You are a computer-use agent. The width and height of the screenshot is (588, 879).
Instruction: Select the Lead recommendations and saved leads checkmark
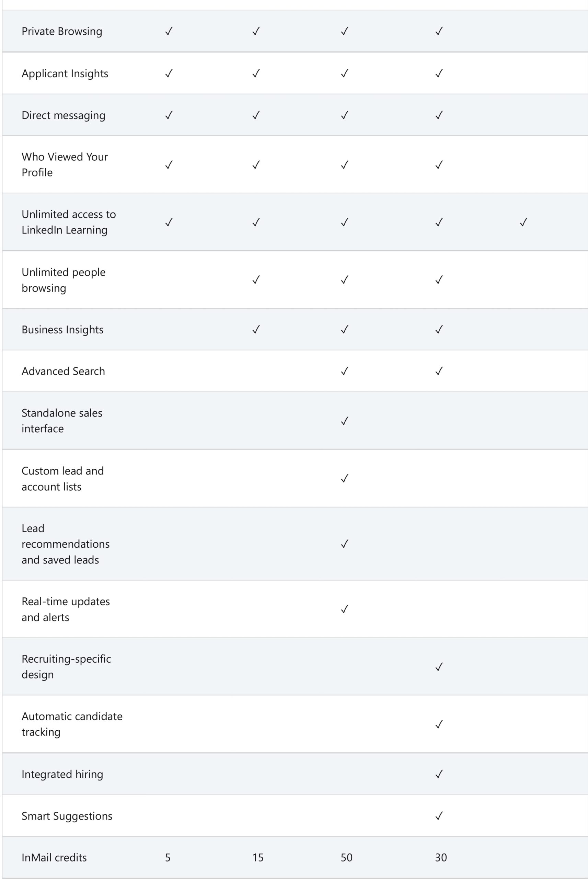point(345,544)
